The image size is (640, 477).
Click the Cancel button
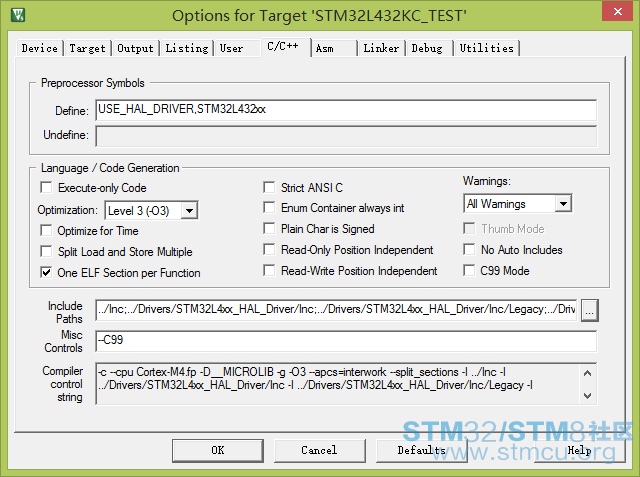pyautogui.click(x=320, y=450)
